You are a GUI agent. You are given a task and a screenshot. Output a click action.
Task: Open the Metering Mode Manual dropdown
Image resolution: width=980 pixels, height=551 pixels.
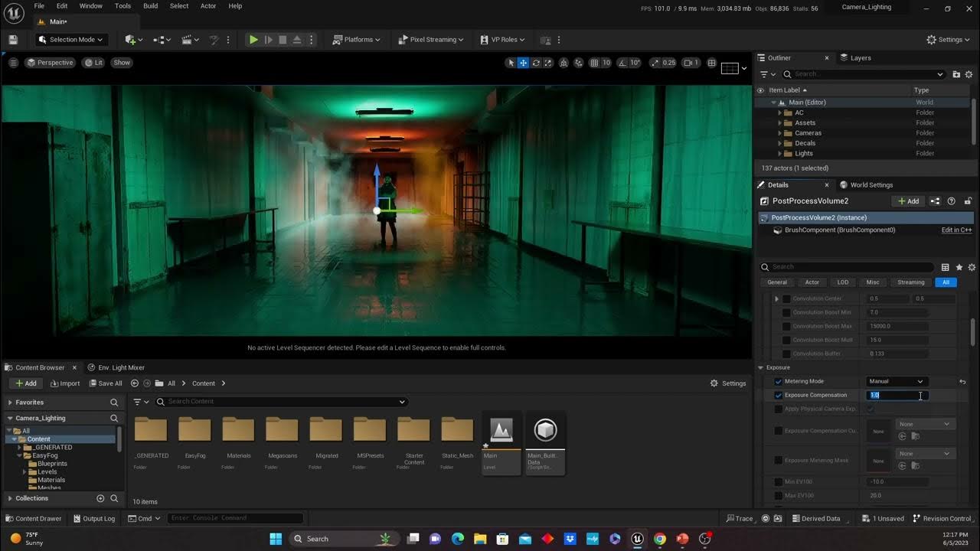896,381
